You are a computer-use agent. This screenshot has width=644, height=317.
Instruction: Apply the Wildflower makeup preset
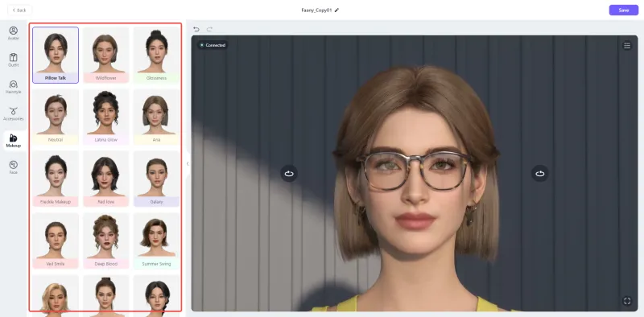[x=106, y=55]
